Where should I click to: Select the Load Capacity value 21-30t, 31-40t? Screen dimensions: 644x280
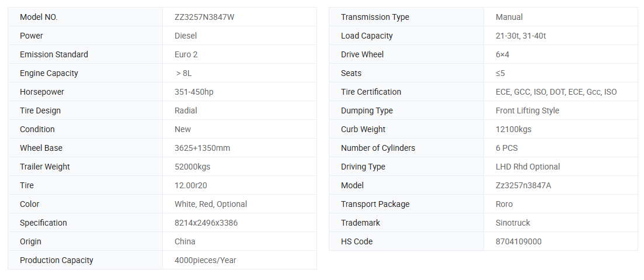[x=521, y=36]
